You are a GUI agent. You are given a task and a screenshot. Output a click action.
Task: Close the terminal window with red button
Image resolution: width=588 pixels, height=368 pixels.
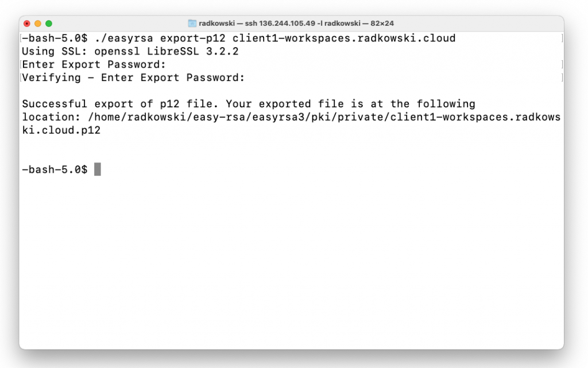click(27, 24)
